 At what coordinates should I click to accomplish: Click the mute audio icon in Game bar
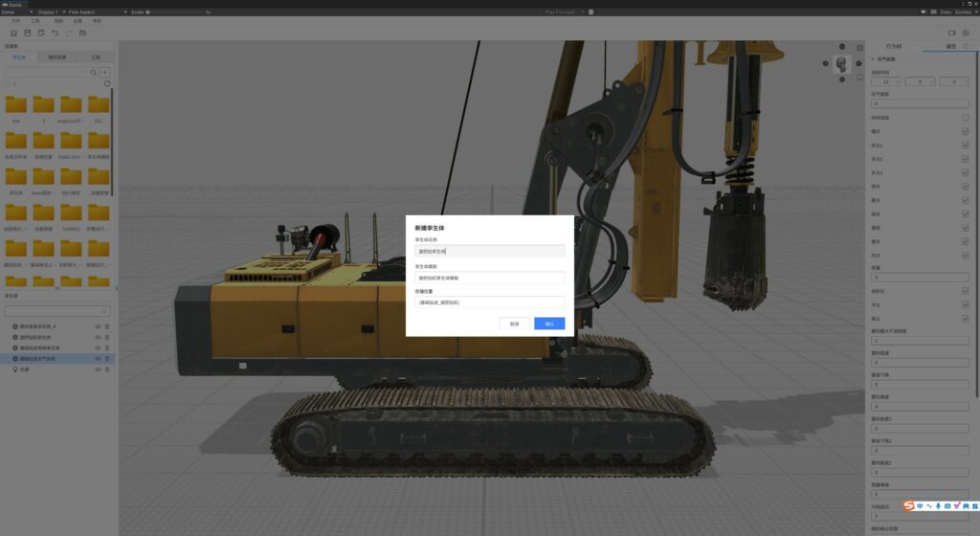924,11
